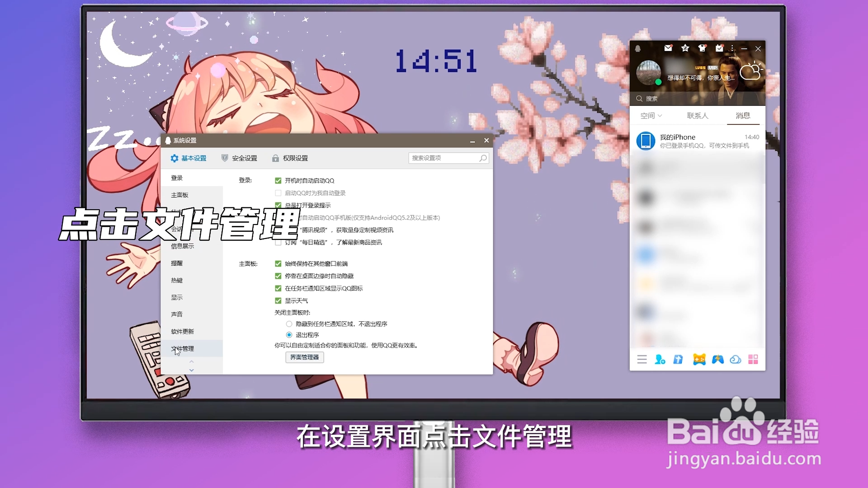Open the blue document app icon at panel bottom
Viewport: 868px width, 488px height.
[x=678, y=360]
